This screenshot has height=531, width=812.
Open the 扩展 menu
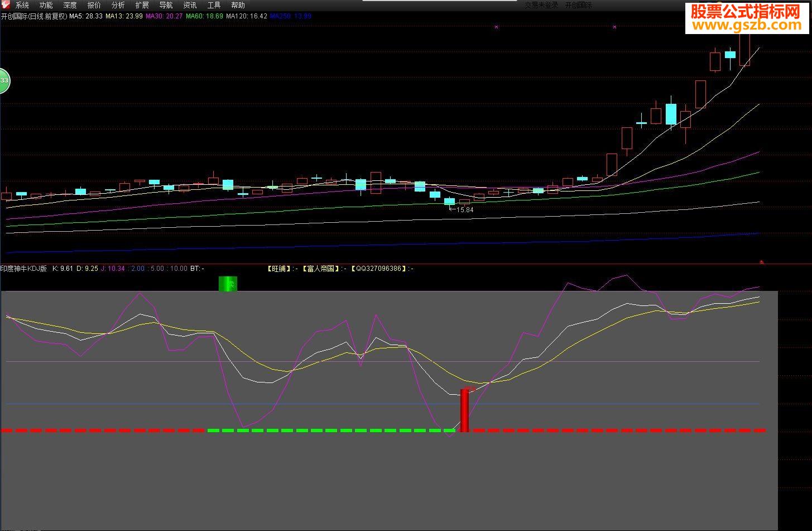[x=142, y=5]
